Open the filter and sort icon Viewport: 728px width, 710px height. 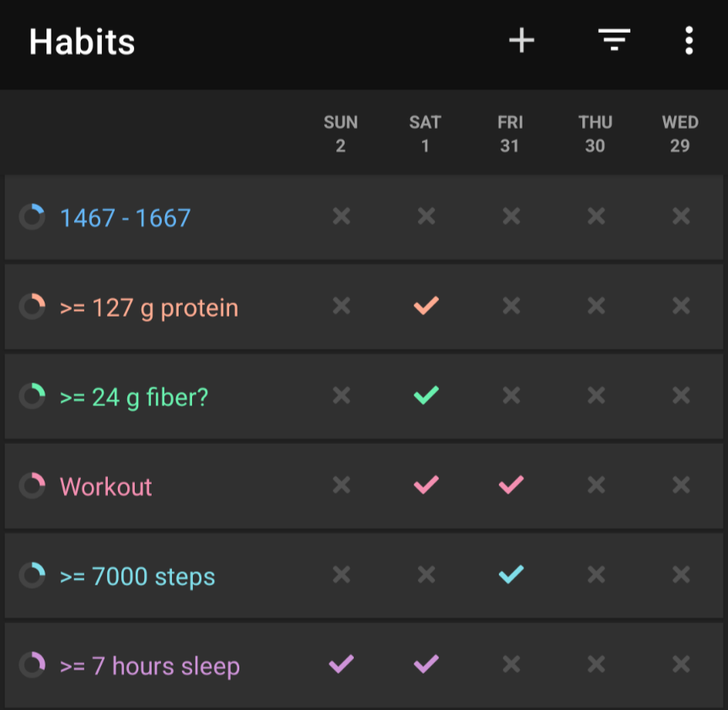(x=614, y=40)
